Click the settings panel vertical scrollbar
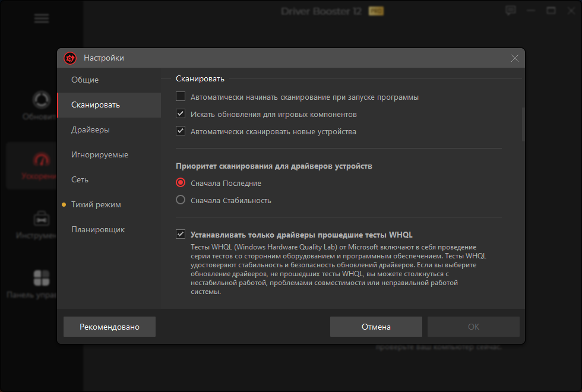Viewport: 582px width, 392px height. point(523,125)
